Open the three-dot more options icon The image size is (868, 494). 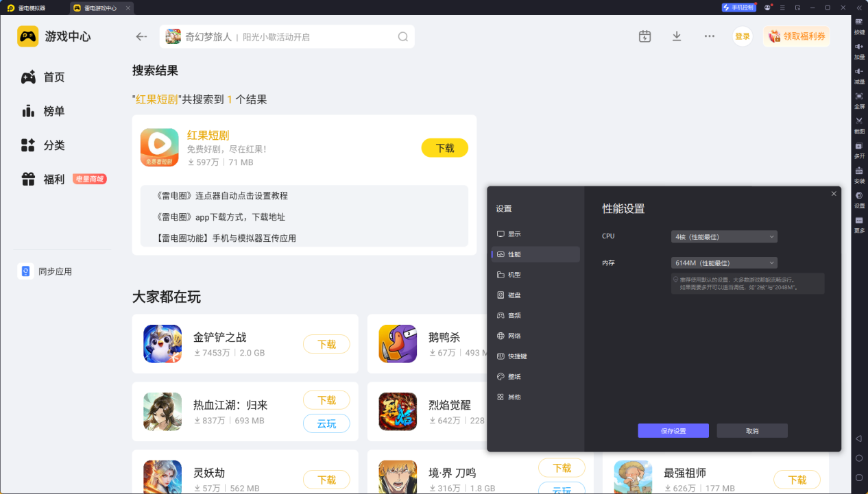(710, 36)
